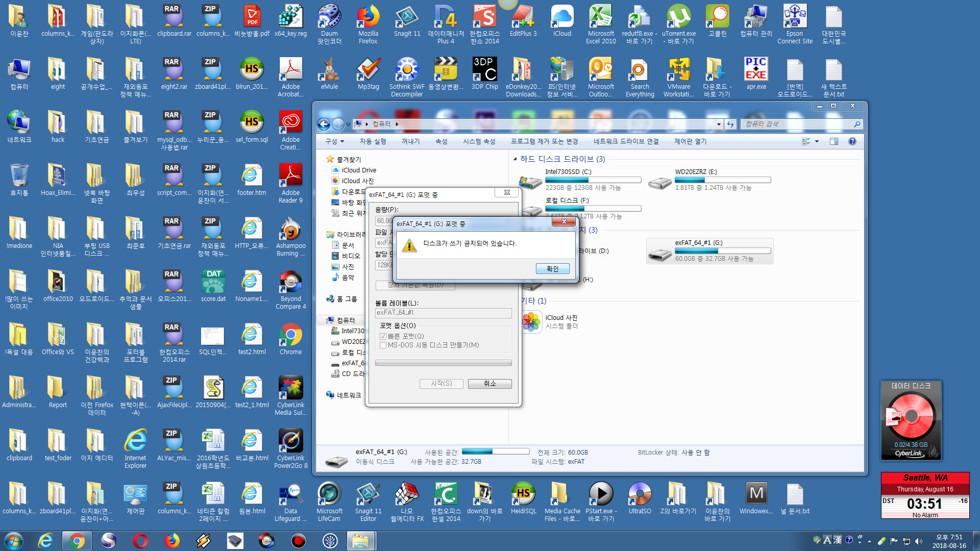Collapse the 하드 디스크 드라이브 group
The height and width of the screenshot is (551, 980).
[x=515, y=159]
